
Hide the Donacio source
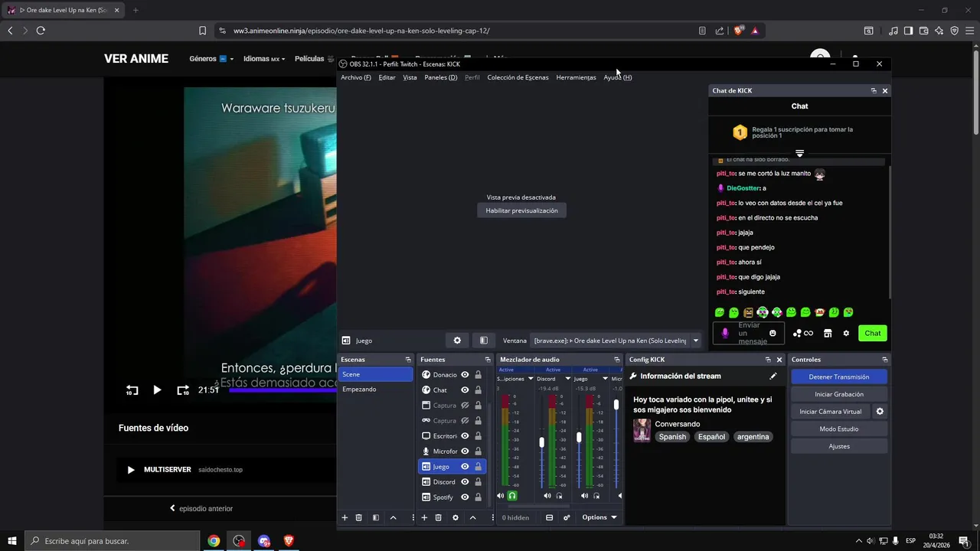465,375
